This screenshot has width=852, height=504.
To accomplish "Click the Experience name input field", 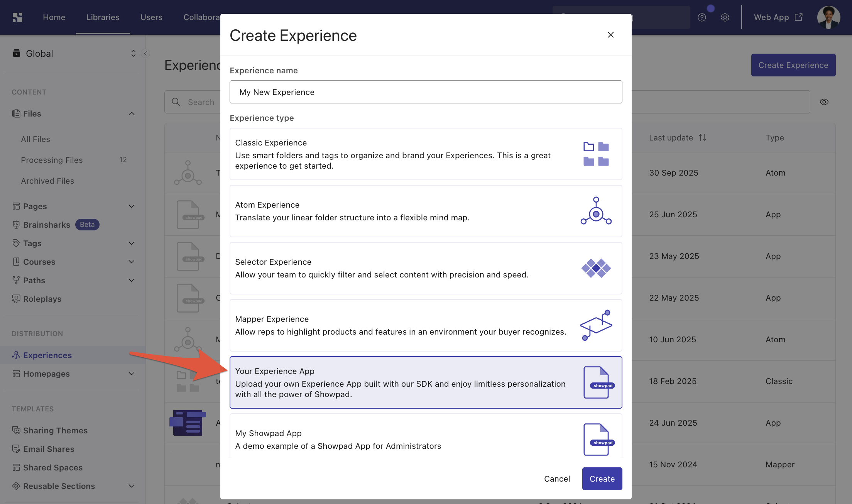I will click(x=426, y=92).
